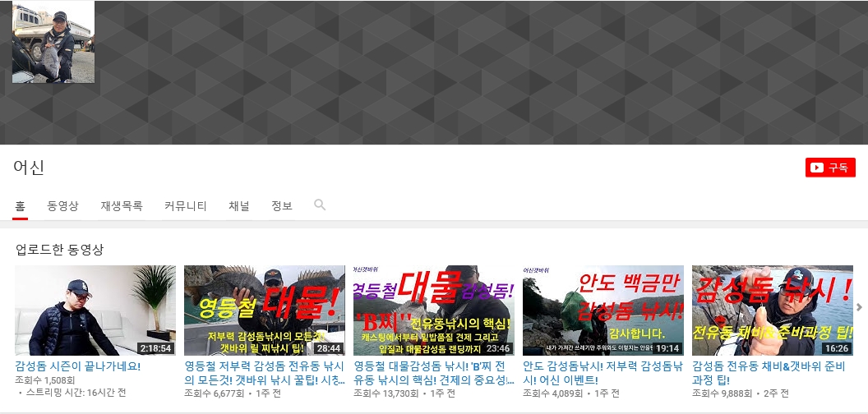Click the 어신 channel profile picture
This screenshot has height=414, width=868.
pyautogui.click(x=53, y=42)
